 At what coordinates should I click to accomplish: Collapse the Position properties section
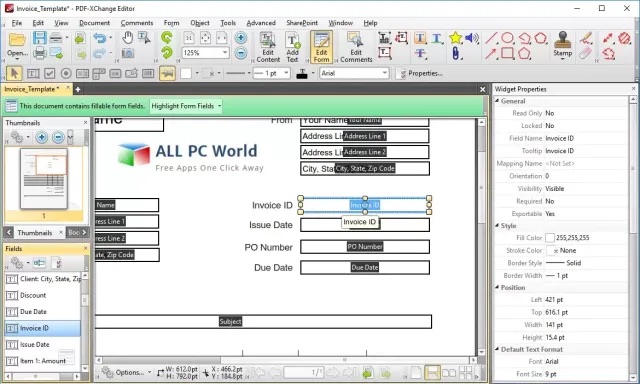point(497,287)
